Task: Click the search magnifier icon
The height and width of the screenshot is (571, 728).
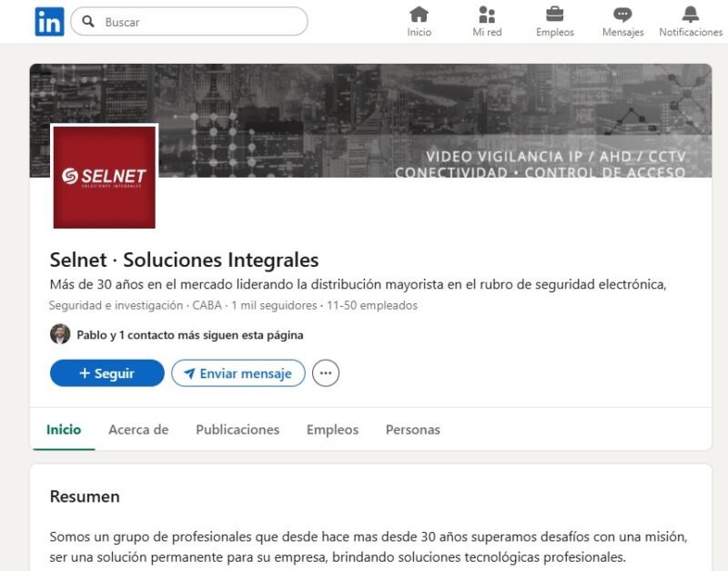Action: (87, 21)
